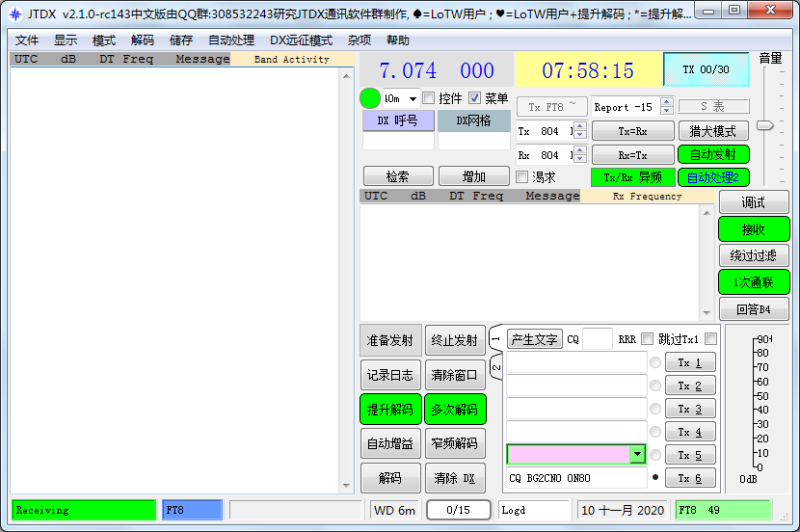
Task: Uncheck the 菜单 checkbox
Action: pos(474,98)
